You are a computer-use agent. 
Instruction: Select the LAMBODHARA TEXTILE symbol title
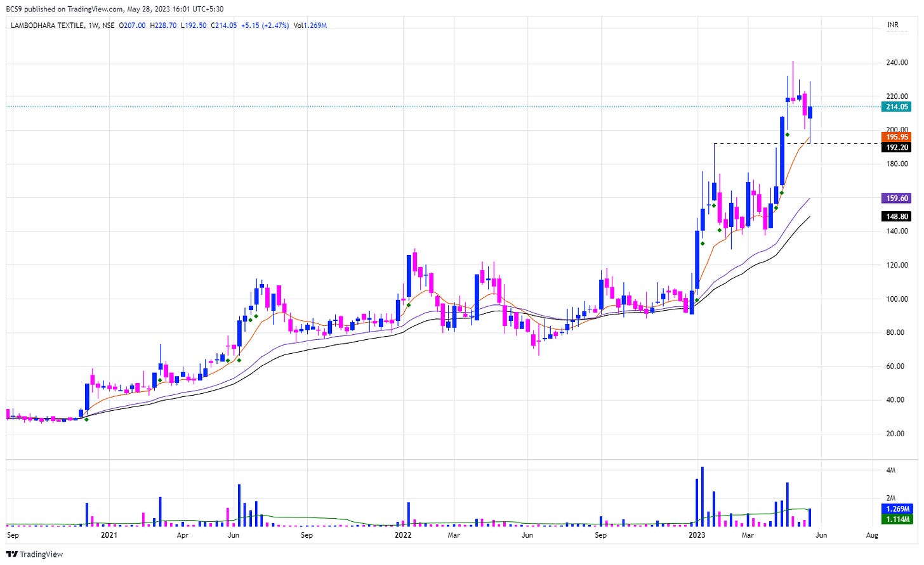coord(48,25)
